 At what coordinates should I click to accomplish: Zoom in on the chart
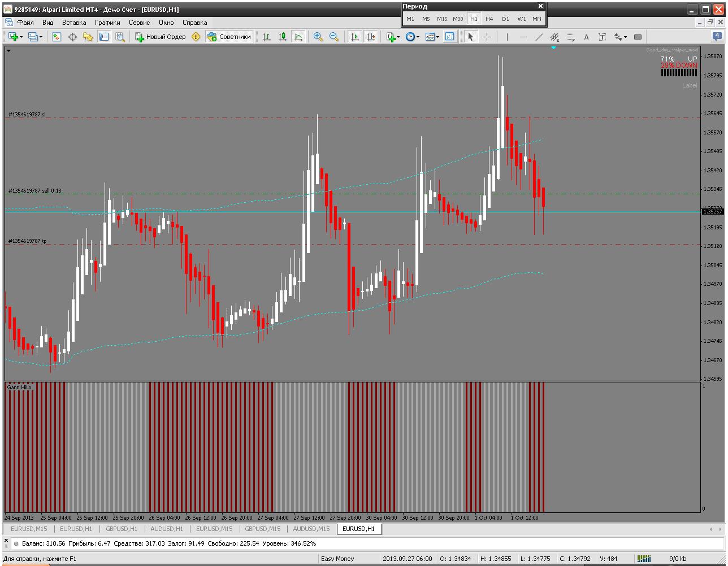coord(318,37)
